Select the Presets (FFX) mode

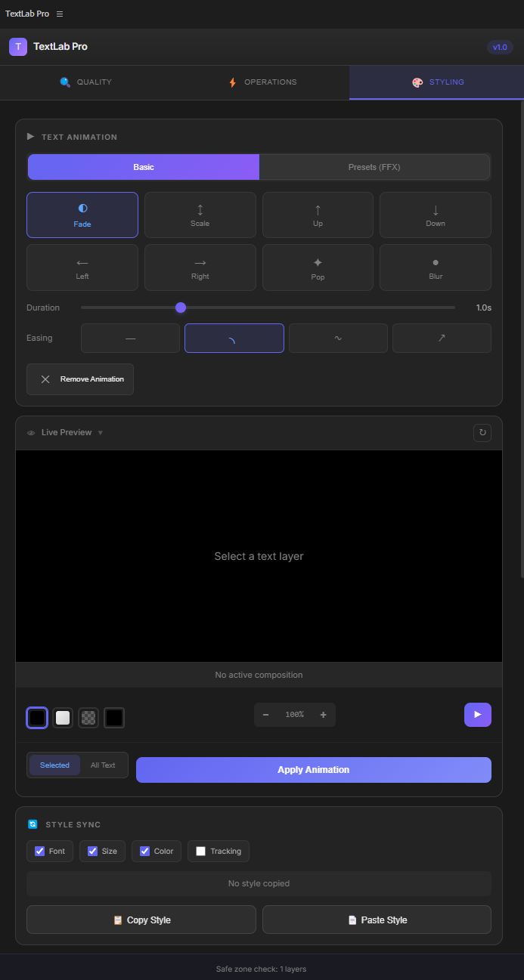[x=374, y=167]
